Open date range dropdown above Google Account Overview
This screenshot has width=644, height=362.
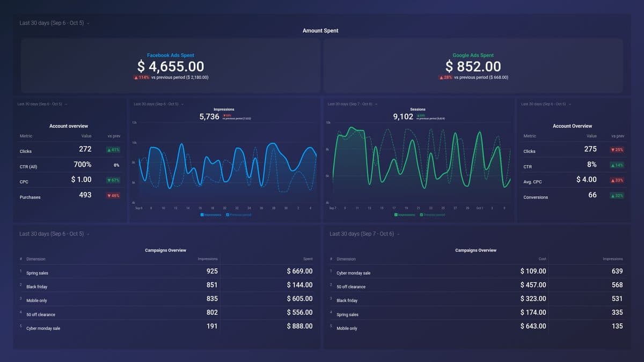click(546, 104)
